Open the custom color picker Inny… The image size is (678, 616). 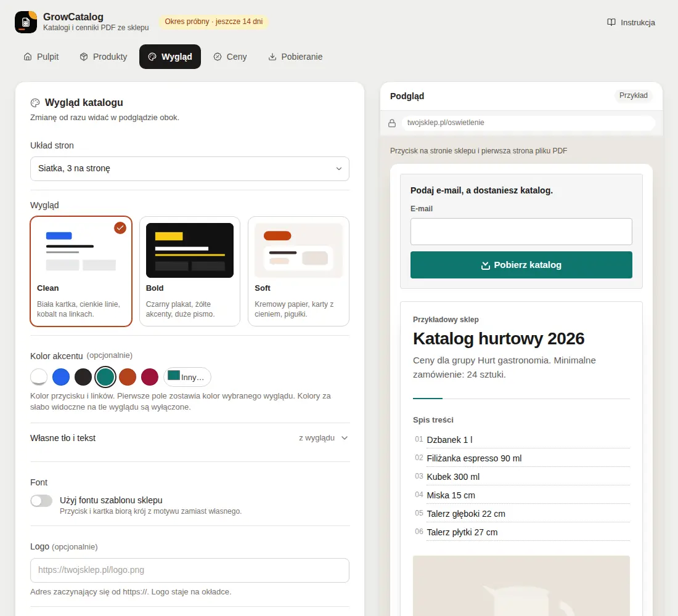(x=187, y=377)
